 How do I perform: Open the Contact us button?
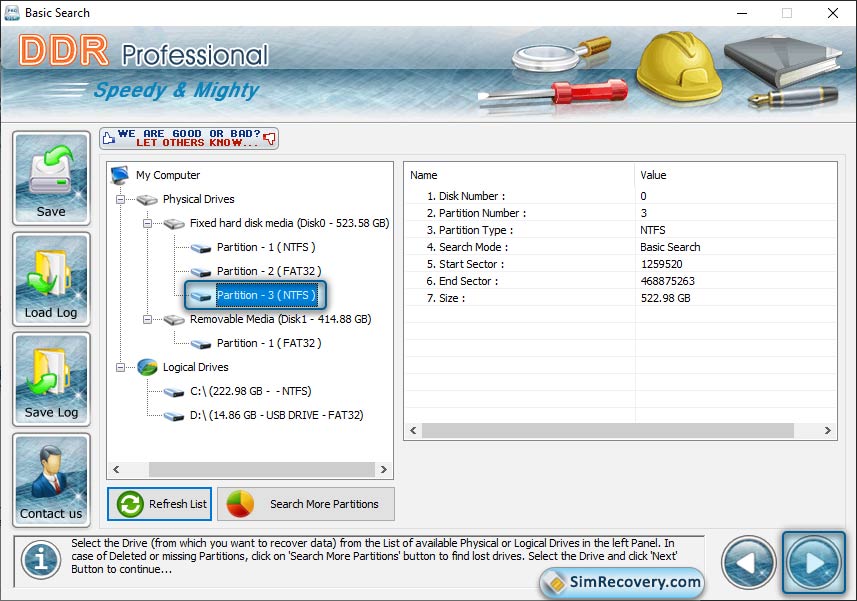51,480
